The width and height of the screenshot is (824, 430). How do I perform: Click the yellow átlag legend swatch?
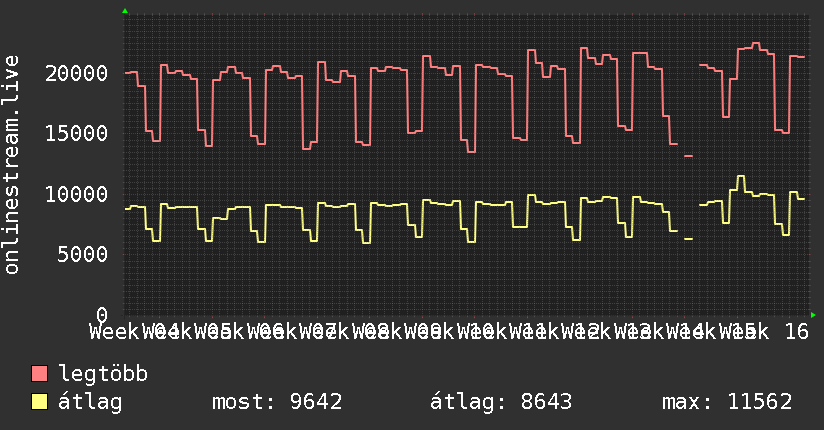point(39,402)
